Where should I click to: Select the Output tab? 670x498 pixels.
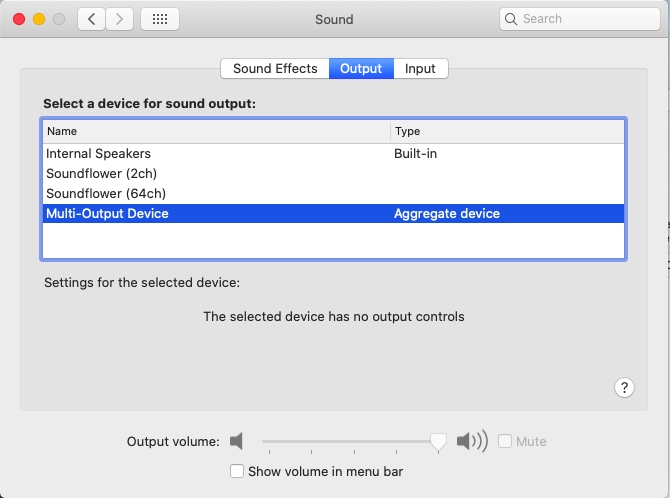pyautogui.click(x=361, y=68)
